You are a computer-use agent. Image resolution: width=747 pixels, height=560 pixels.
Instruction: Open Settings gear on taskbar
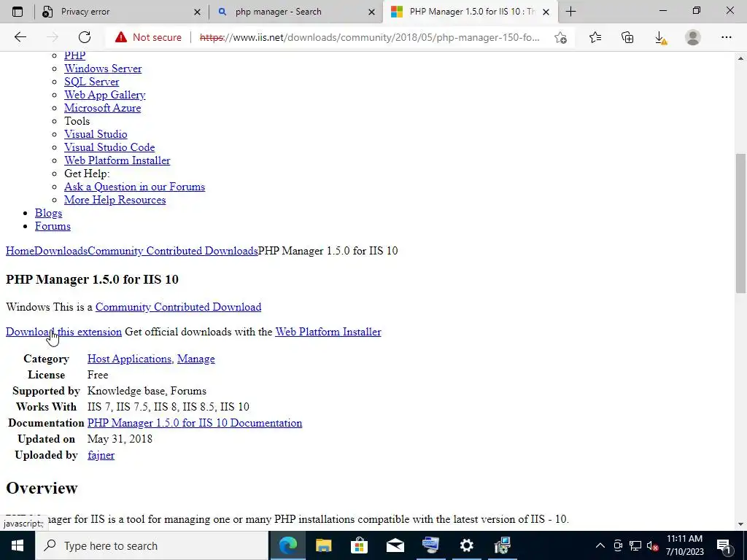click(466, 545)
